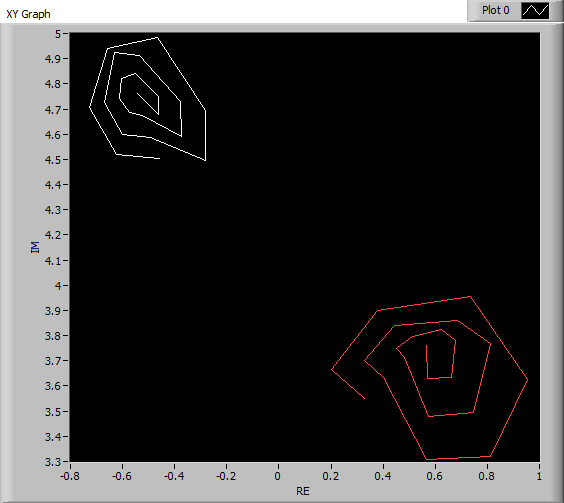The width and height of the screenshot is (564, 503).
Task: Click the -0.2 tick label on RE axis
Action: tap(226, 476)
